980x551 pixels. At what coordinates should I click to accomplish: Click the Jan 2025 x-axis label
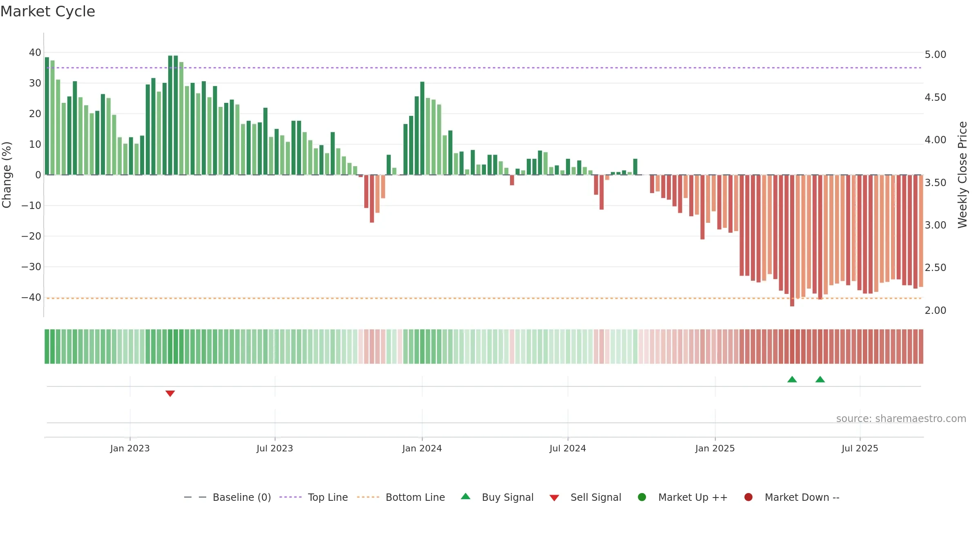[715, 449]
